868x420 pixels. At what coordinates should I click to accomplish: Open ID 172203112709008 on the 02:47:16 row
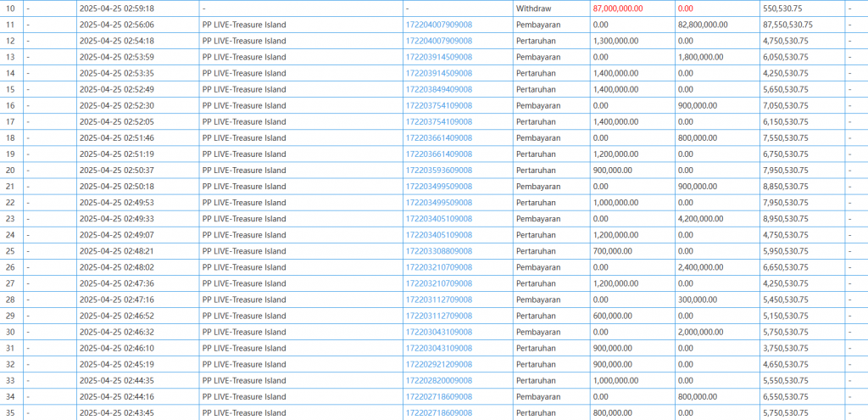[439, 300]
